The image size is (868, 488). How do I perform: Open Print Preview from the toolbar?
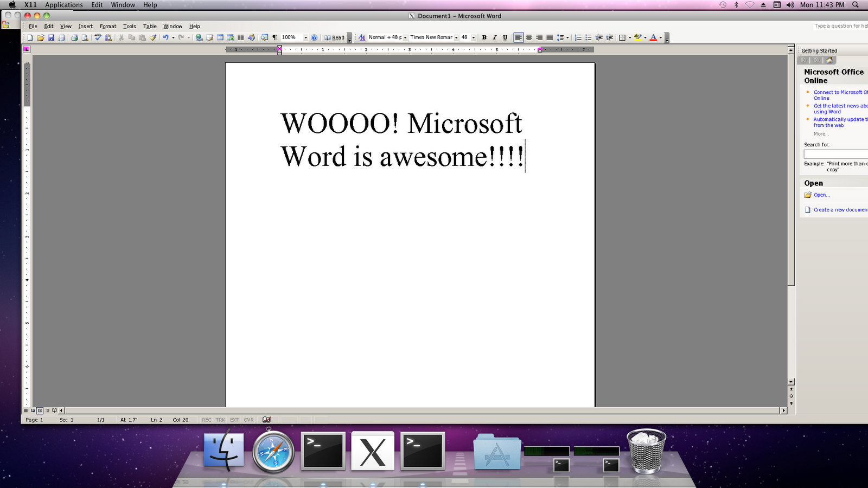click(85, 37)
